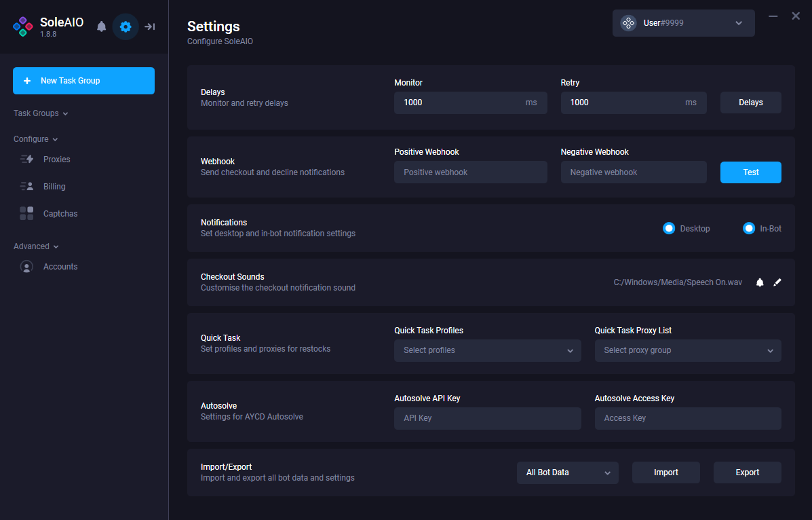Screen dimensions: 812x520
Task: Click the Accounts profile icon
Action: coord(26,267)
